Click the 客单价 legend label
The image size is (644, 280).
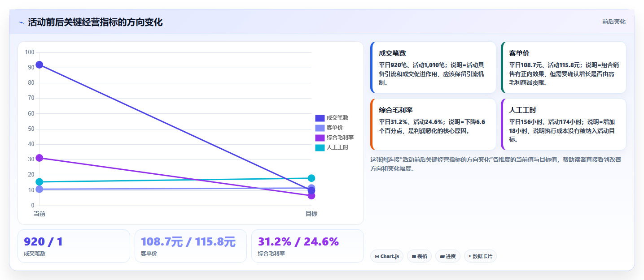[x=335, y=128]
